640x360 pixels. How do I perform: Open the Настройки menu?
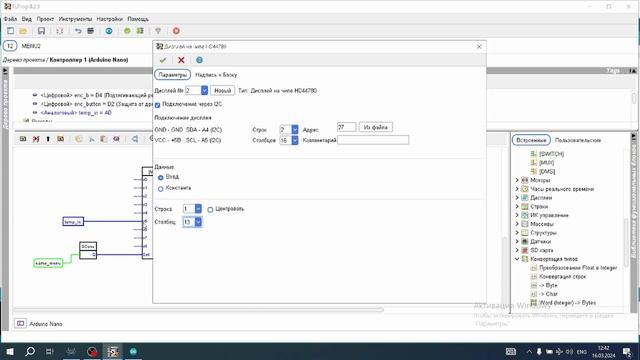pos(109,19)
